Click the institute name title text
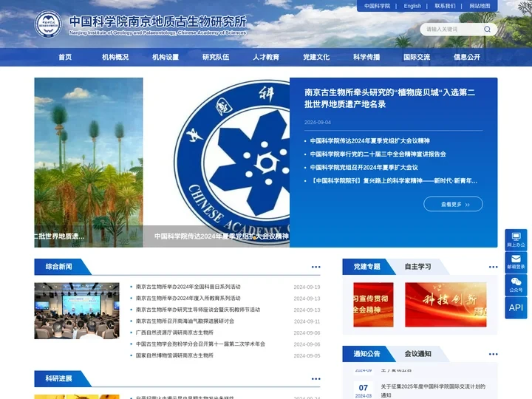 (158, 21)
